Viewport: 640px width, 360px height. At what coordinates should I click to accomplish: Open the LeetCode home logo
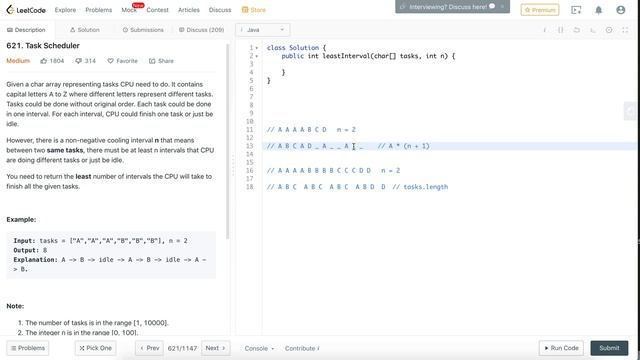click(x=26, y=10)
